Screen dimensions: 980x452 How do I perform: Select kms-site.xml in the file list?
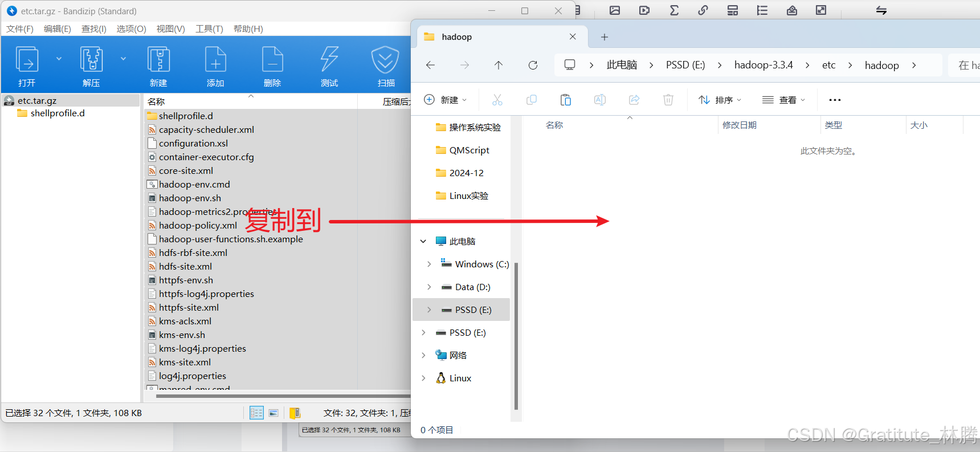(x=185, y=363)
